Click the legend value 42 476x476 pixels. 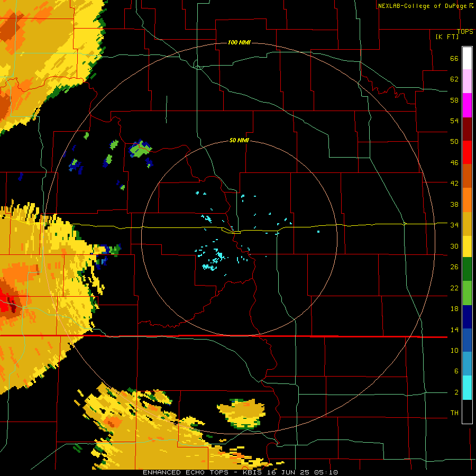(x=454, y=184)
